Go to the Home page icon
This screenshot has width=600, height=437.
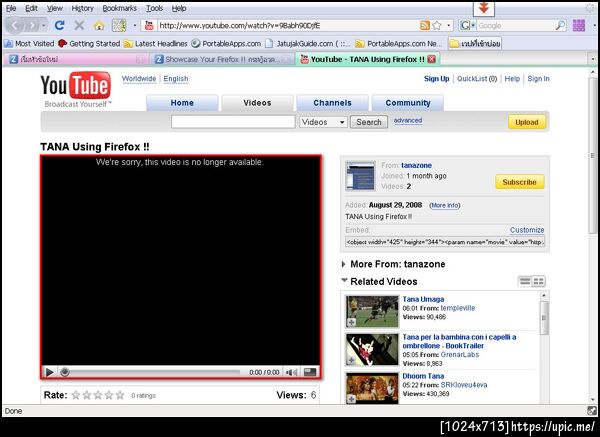[x=99, y=26]
